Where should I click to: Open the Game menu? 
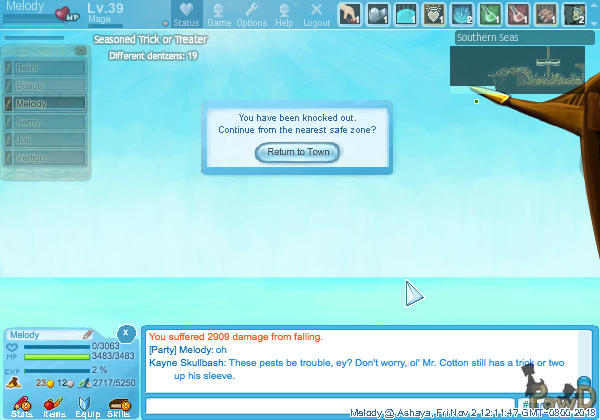[219, 14]
